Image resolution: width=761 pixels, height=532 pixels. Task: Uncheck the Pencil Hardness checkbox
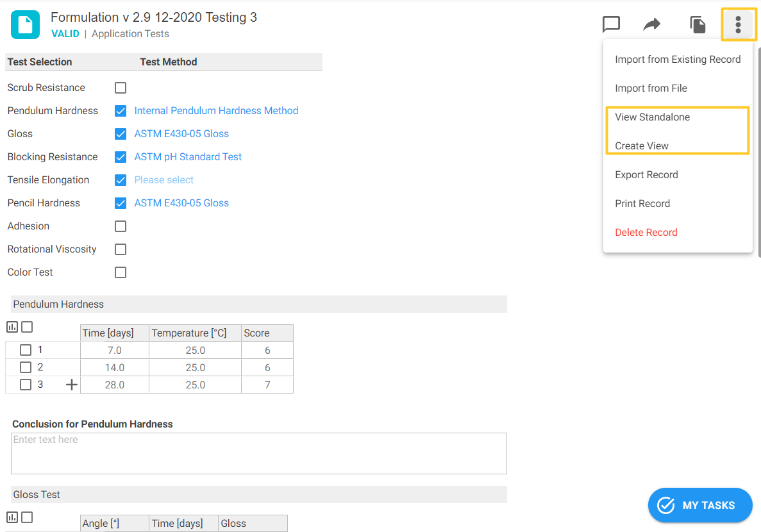[121, 203]
